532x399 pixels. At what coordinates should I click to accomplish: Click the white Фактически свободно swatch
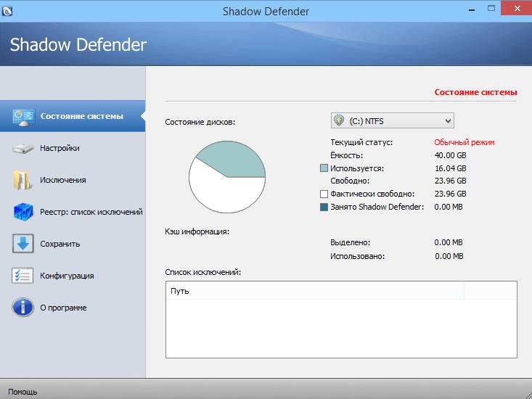tap(324, 194)
